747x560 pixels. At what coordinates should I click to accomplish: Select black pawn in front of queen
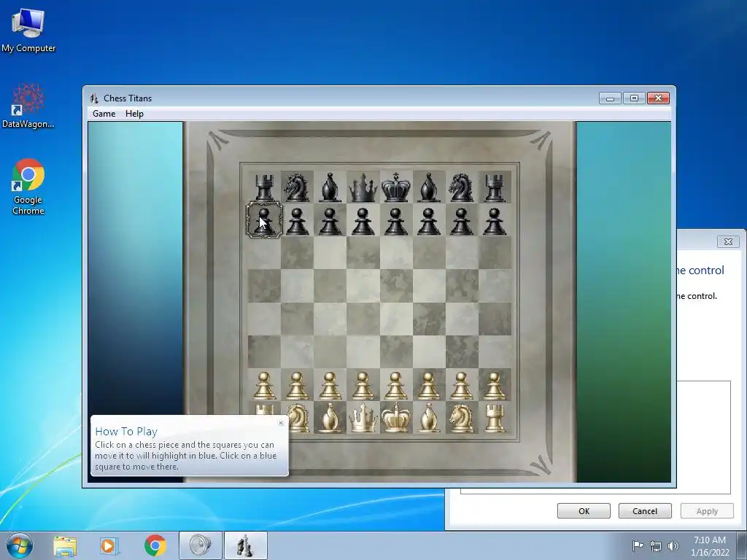pyautogui.click(x=363, y=222)
